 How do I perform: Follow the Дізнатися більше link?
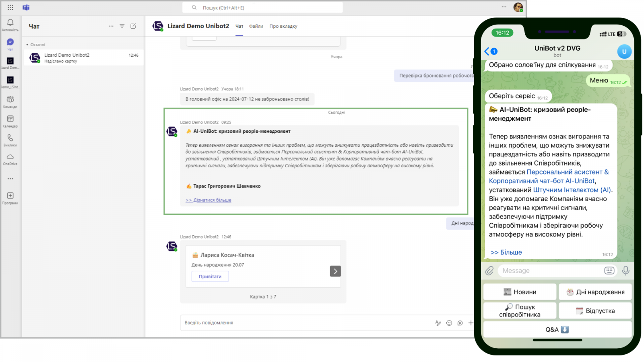click(x=208, y=200)
